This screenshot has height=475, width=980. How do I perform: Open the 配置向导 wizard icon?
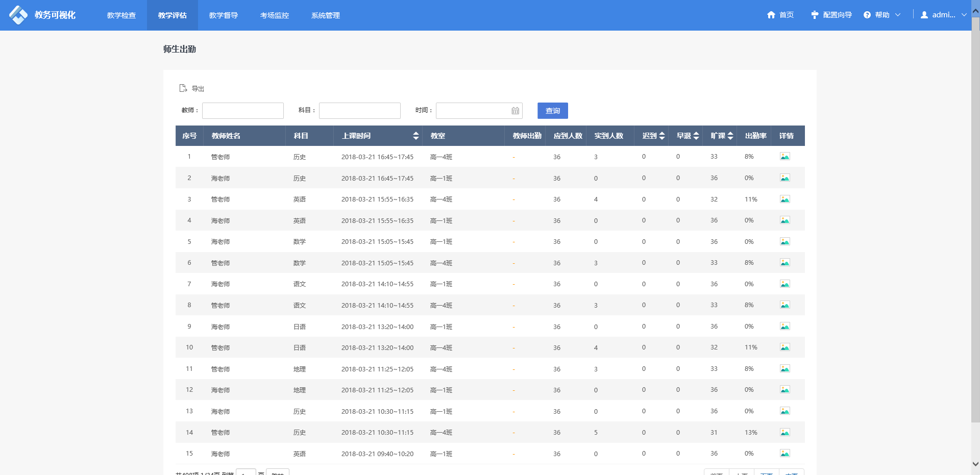(815, 15)
